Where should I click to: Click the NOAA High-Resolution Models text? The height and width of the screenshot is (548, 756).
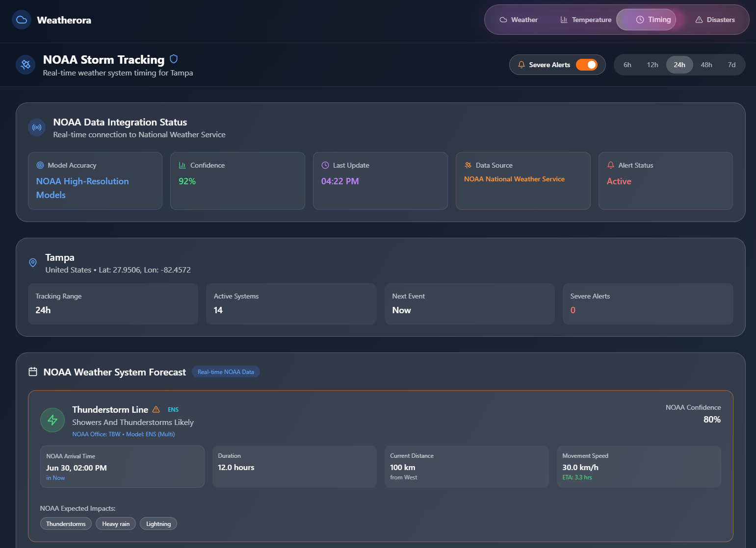point(82,188)
